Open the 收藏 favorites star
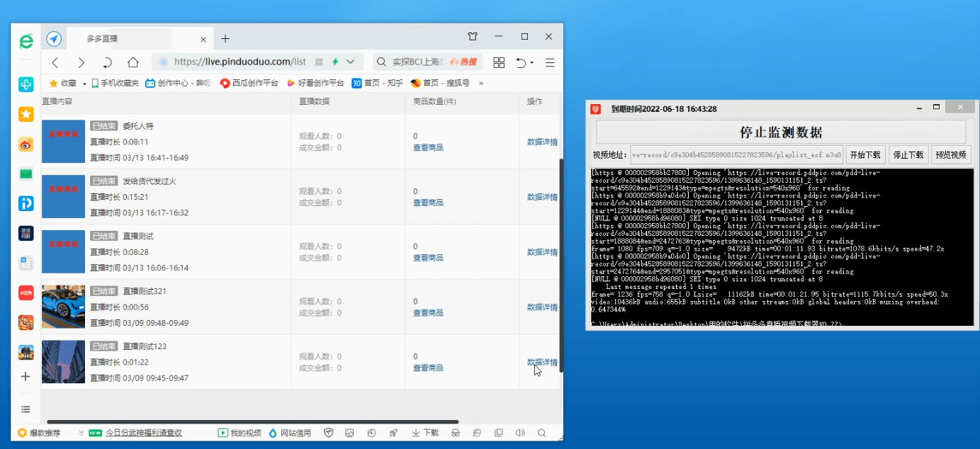The height and width of the screenshot is (449, 980). tap(53, 84)
